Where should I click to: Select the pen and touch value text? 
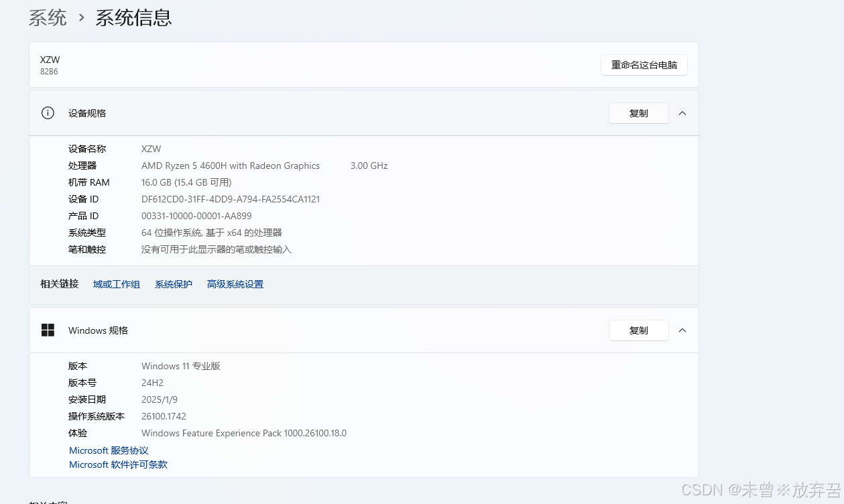217,249
